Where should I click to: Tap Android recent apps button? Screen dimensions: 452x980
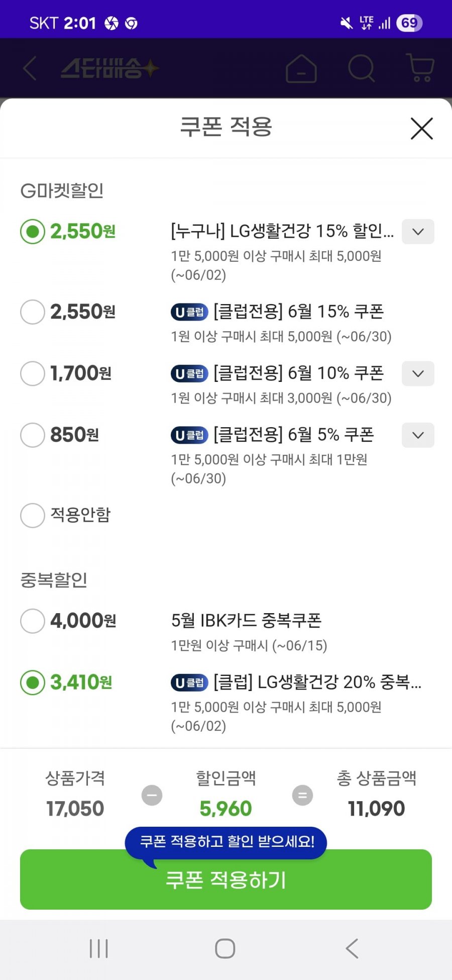tap(98, 949)
